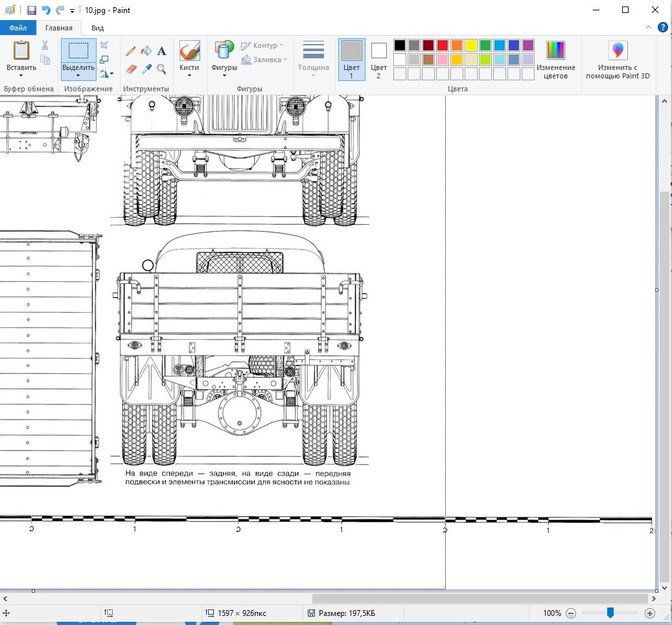
Task: Pick the white color swatch in second row
Action: click(x=399, y=59)
